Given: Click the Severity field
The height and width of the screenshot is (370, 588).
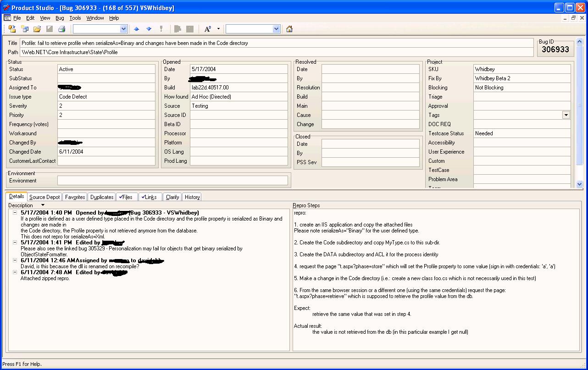Looking at the screenshot, I should coord(106,106).
